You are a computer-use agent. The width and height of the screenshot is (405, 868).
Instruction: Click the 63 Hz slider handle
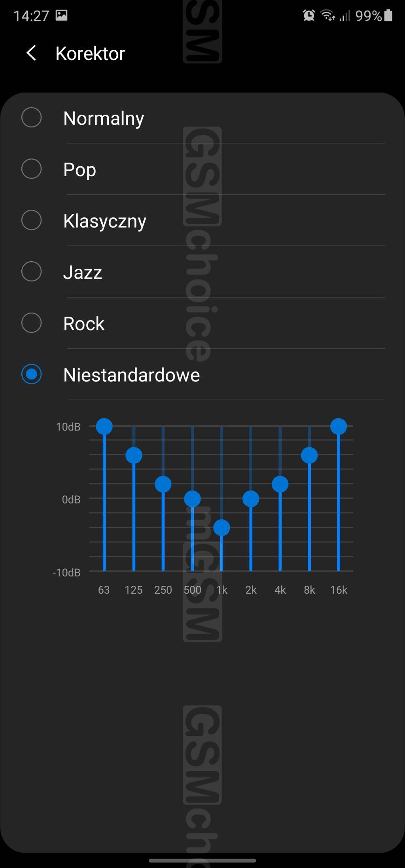[x=104, y=426]
